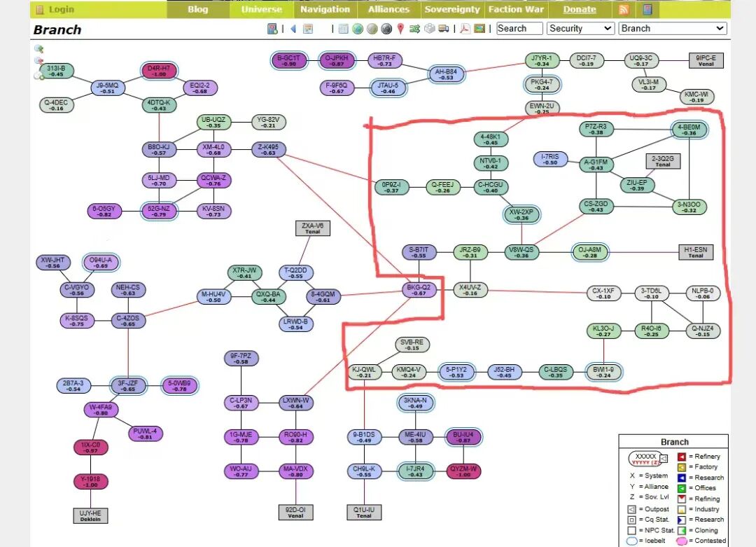
Task: Click the blue back arrow icon
Action: pyautogui.click(x=293, y=29)
